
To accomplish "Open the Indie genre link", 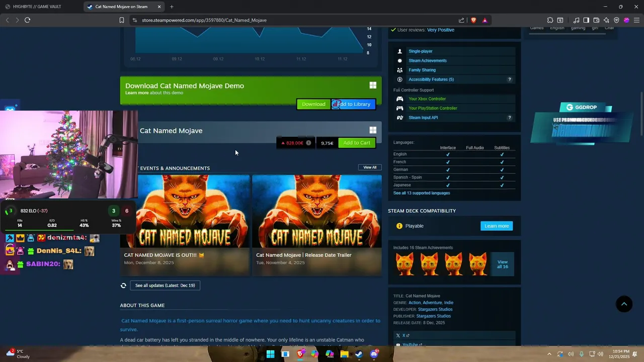I will pos(449,303).
